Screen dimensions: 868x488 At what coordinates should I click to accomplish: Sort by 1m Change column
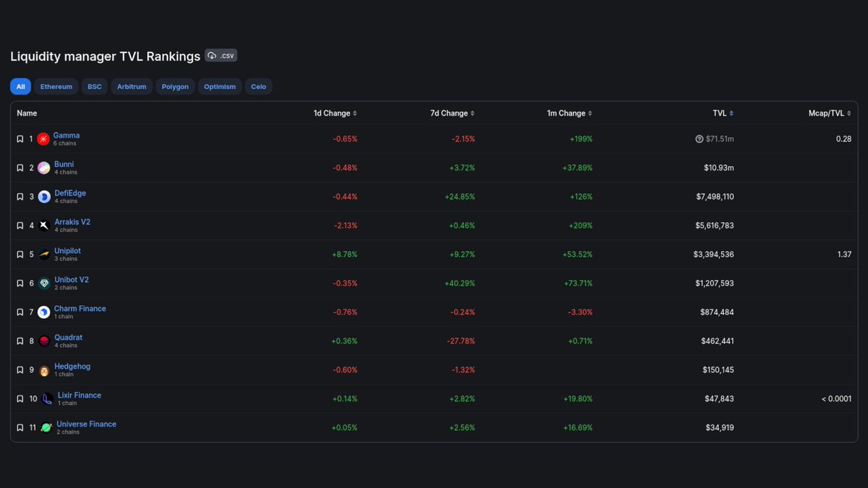(569, 114)
